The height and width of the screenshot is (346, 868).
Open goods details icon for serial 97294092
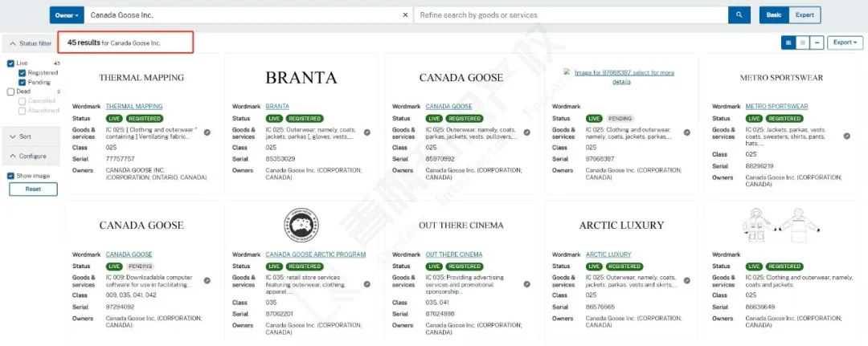(x=207, y=281)
